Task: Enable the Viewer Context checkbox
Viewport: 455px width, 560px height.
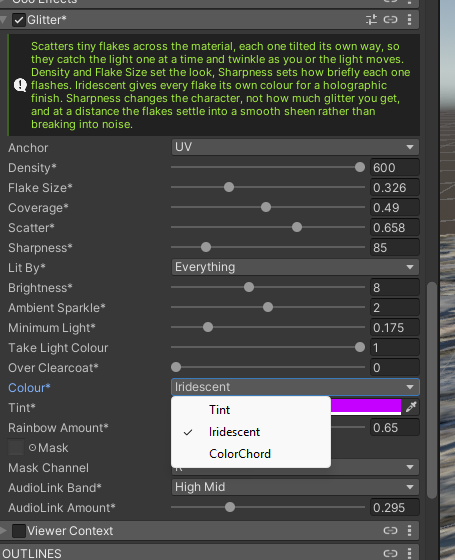Action: (x=19, y=531)
